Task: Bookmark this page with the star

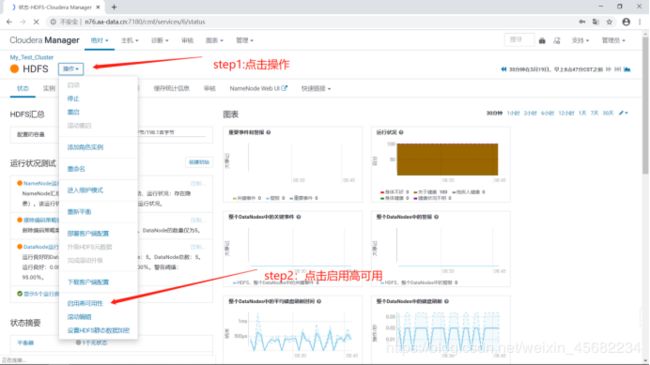Action: (609, 22)
